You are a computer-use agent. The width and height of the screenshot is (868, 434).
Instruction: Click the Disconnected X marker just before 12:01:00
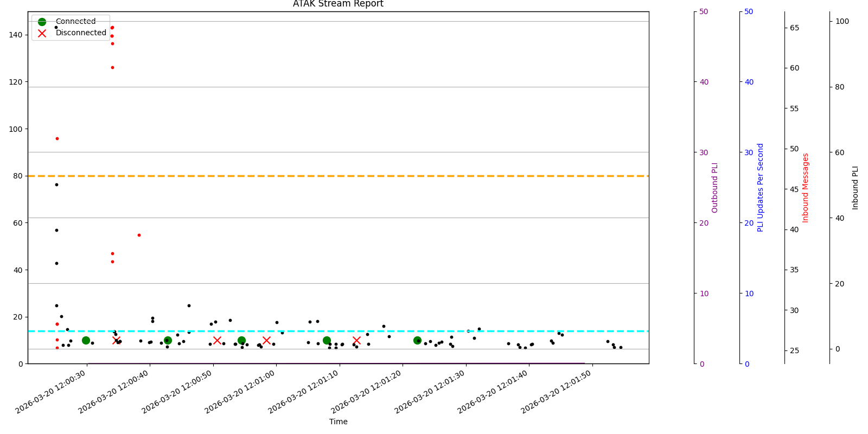click(x=266, y=340)
